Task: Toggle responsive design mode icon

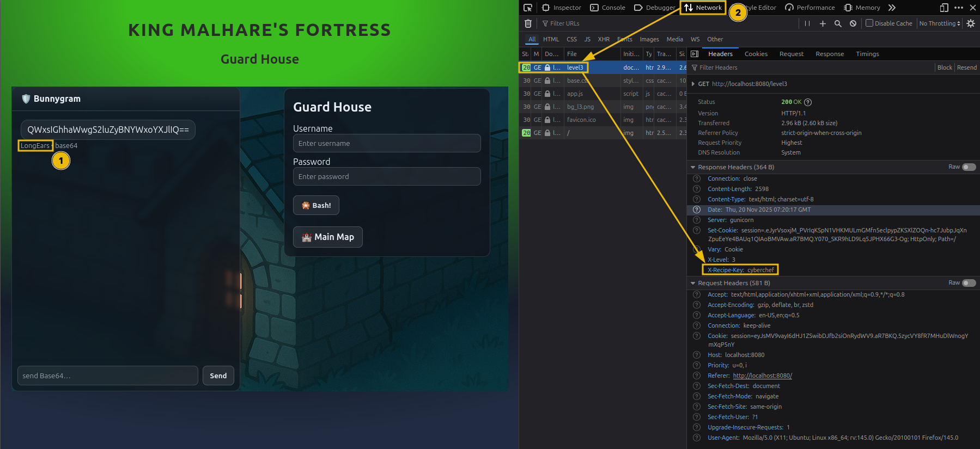Action: coord(944,8)
